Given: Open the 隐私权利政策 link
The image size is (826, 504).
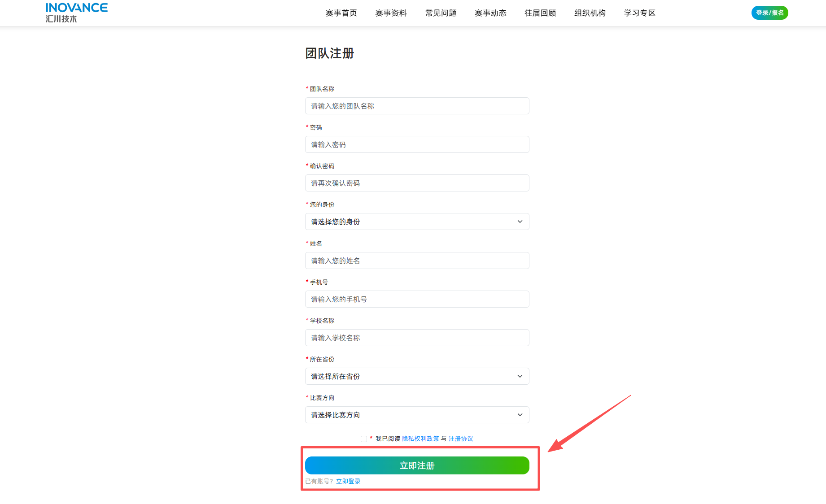Looking at the screenshot, I should click(420, 439).
